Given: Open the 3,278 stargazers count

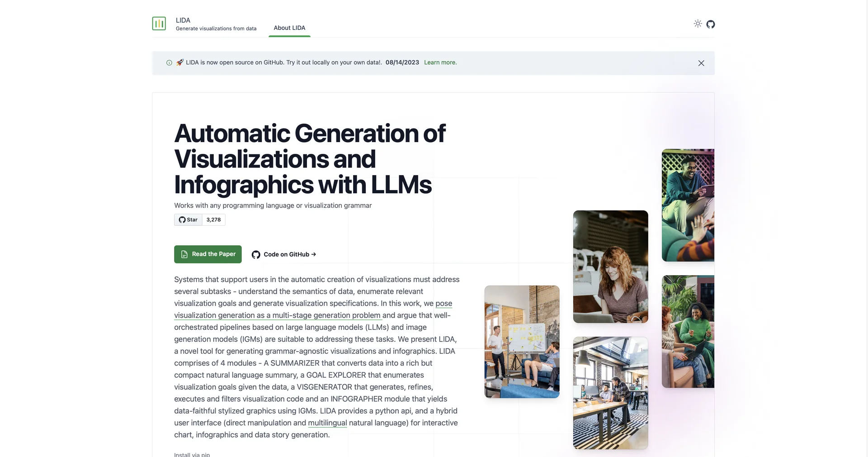Looking at the screenshot, I should coord(213,220).
